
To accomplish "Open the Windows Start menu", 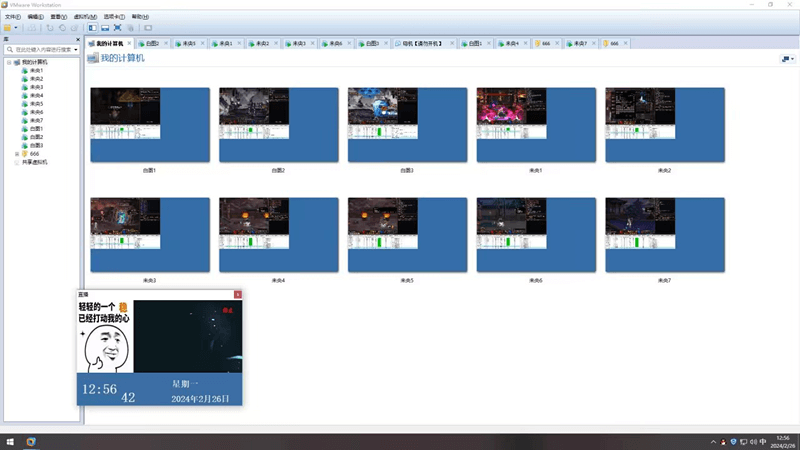I will click(10, 442).
